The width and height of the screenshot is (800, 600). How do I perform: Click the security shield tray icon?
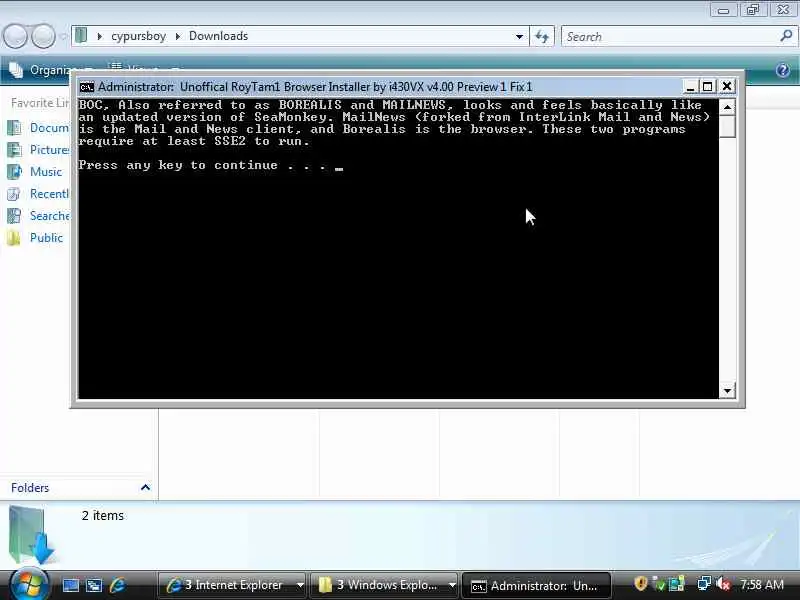pyautogui.click(x=641, y=584)
